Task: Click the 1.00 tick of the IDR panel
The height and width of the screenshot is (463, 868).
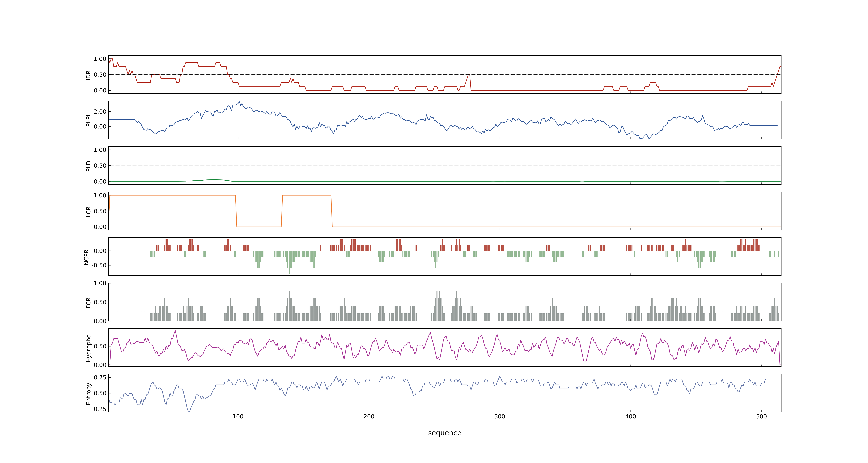Action: (100, 59)
